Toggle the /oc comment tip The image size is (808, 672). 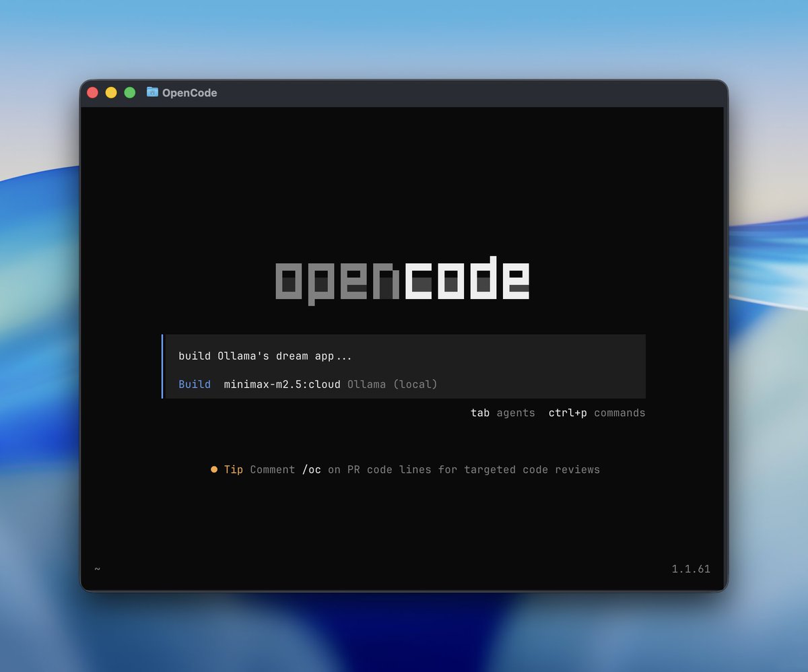[312, 469]
